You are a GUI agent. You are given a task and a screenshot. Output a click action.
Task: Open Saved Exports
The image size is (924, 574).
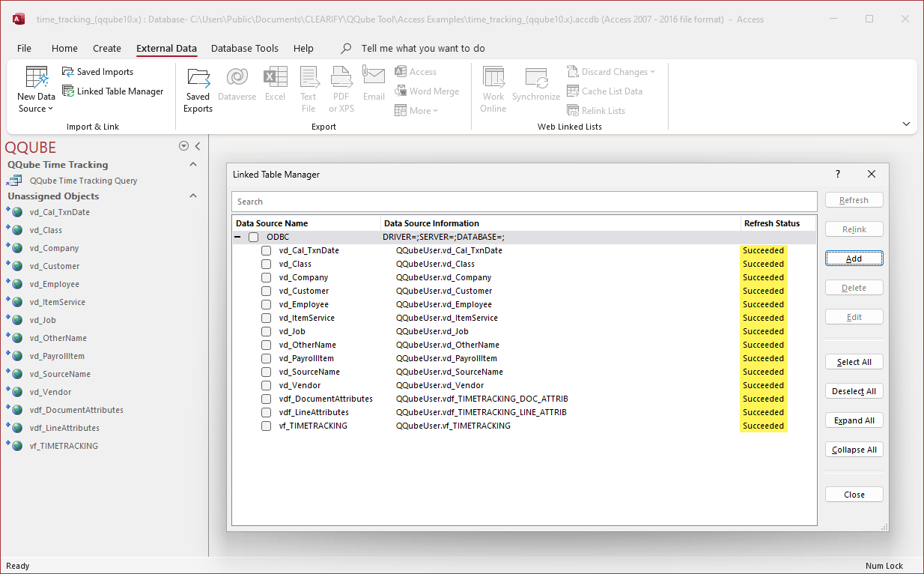[x=198, y=89]
